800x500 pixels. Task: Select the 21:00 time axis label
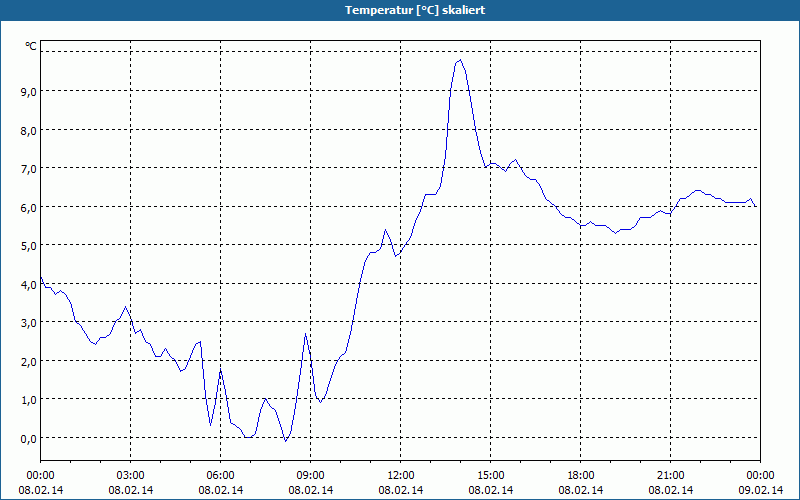tap(670, 476)
